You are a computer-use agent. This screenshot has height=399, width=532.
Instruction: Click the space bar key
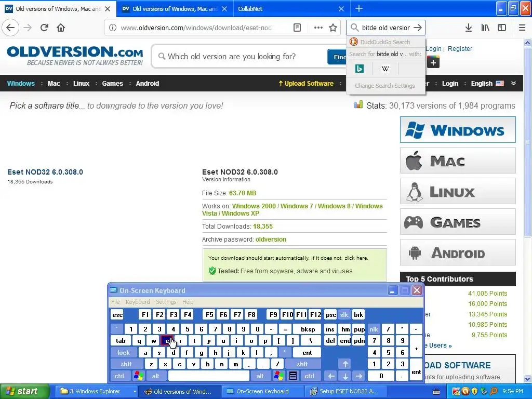point(209,376)
